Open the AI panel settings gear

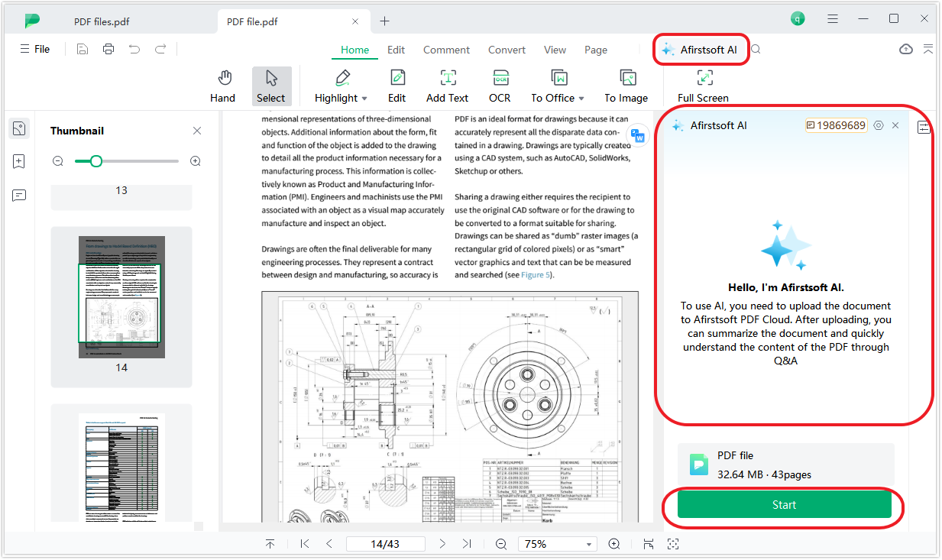[879, 125]
